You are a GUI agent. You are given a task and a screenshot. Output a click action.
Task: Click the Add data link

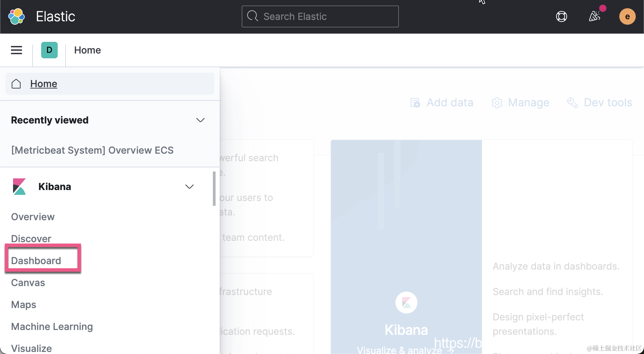[450, 103]
